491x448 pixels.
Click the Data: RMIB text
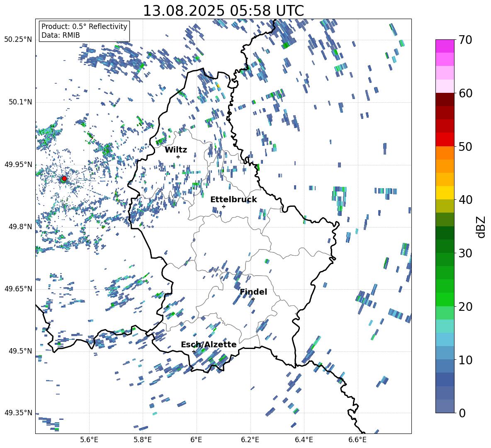(61, 35)
